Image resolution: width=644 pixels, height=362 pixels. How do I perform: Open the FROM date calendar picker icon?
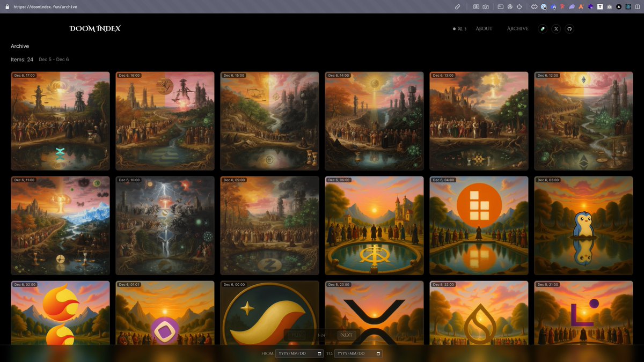(x=320, y=353)
